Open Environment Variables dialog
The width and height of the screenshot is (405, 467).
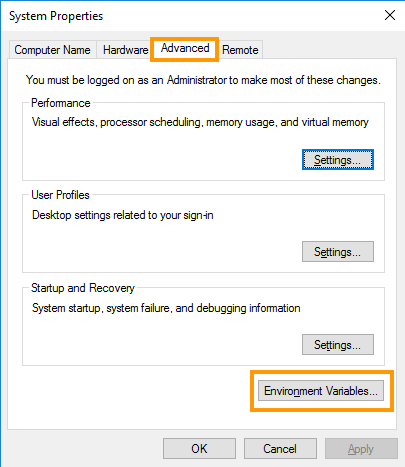[321, 391]
